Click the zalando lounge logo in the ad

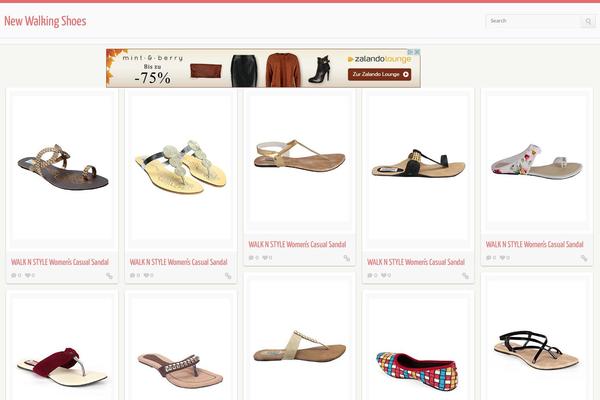pyautogui.click(x=379, y=59)
